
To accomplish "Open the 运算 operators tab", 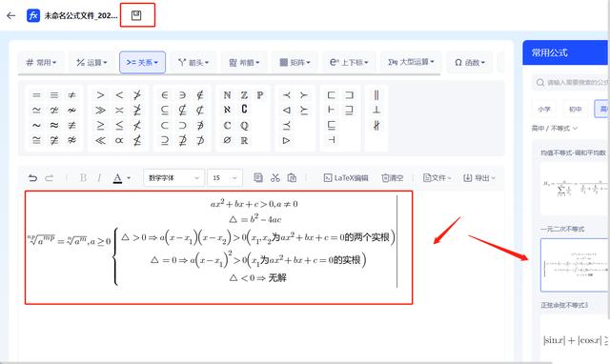I will [91, 62].
